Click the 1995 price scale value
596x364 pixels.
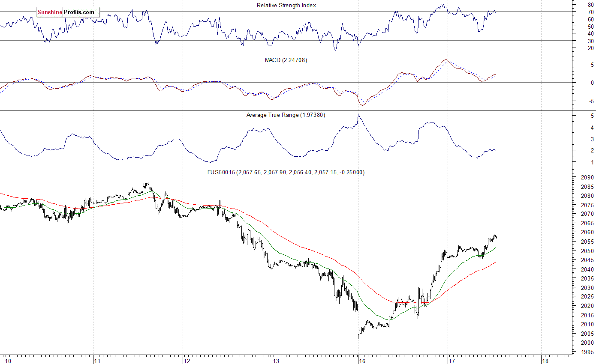click(588, 352)
